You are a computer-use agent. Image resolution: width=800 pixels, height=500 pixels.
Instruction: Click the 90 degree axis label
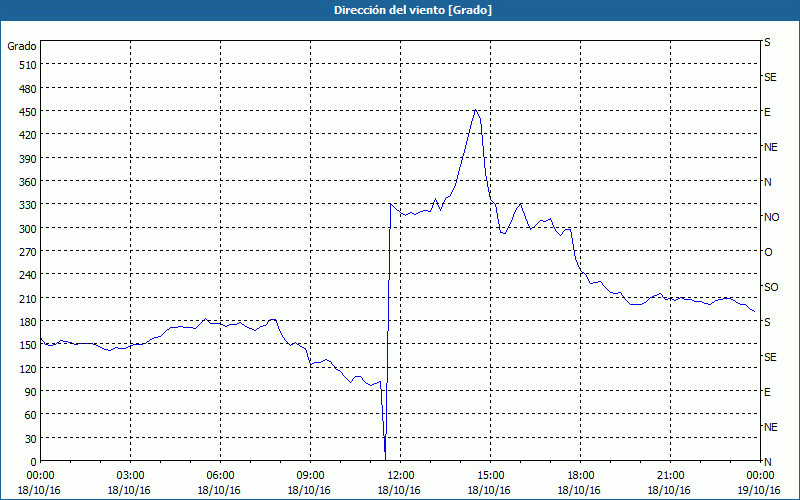click(x=31, y=391)
